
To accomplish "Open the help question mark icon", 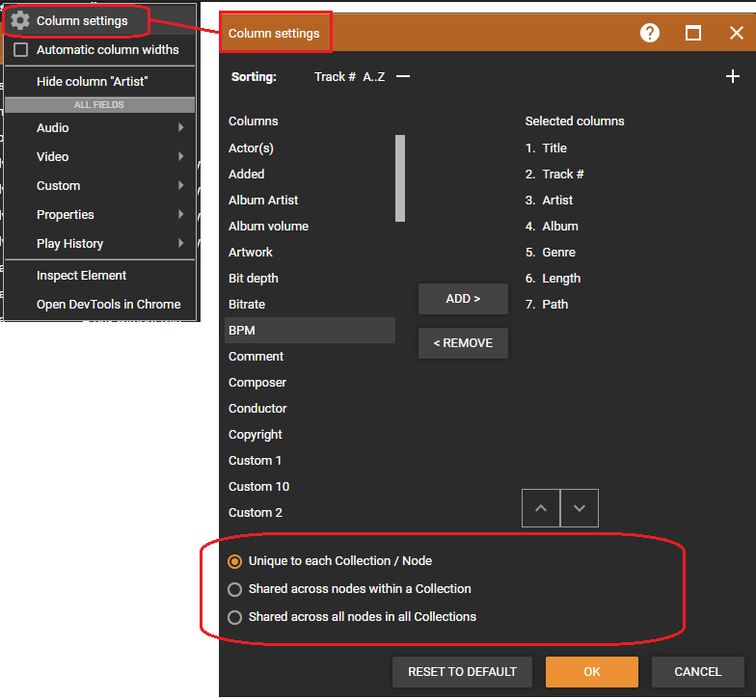I will tap(650, 33).
